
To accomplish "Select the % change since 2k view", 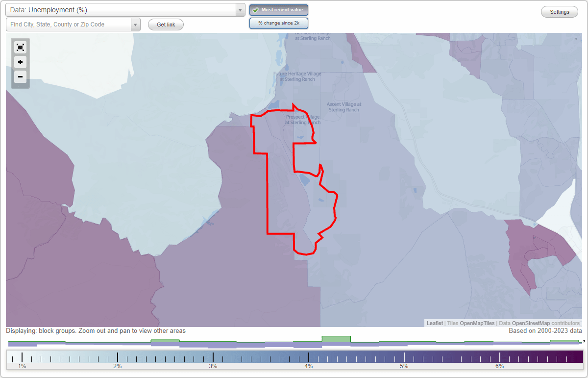I will pos(278,23).
